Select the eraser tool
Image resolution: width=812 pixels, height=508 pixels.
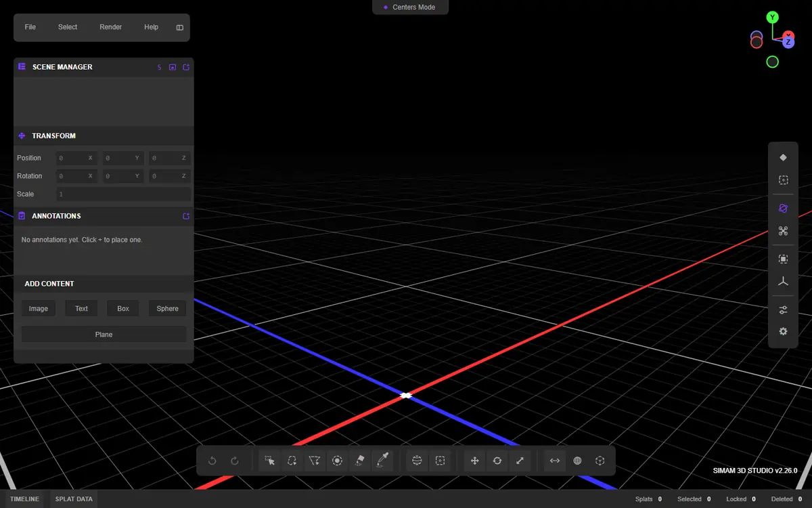click(360, 461)
